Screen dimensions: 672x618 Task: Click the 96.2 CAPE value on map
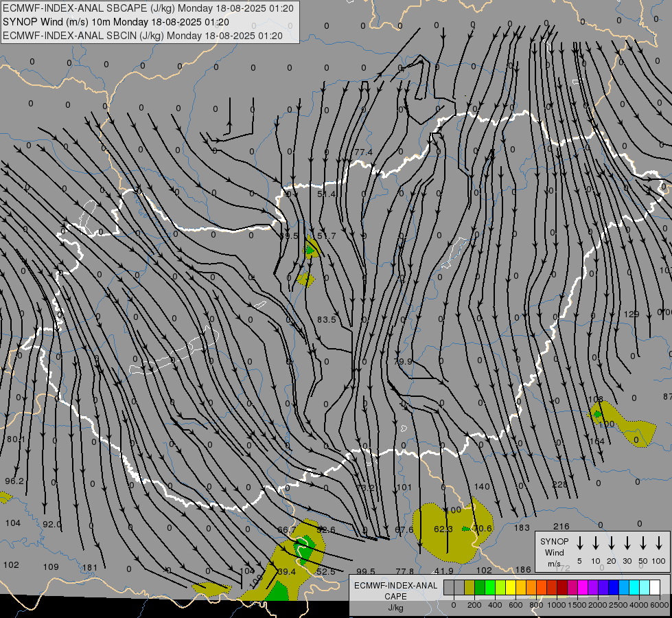14,481
